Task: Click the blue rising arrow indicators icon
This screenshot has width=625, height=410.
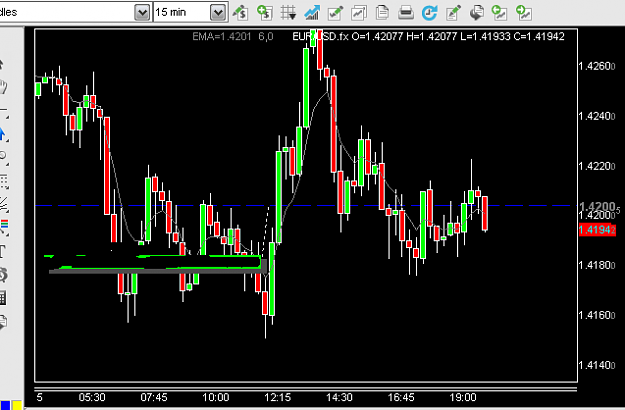Action: click(x=312, y=12)
